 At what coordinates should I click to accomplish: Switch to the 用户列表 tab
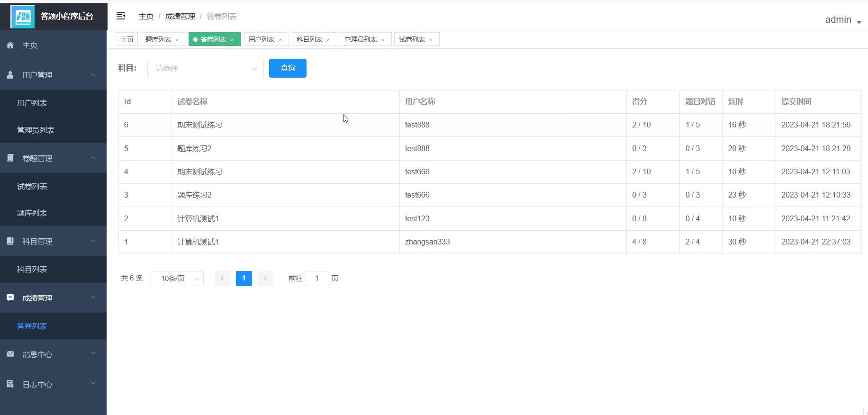point(261,39)
